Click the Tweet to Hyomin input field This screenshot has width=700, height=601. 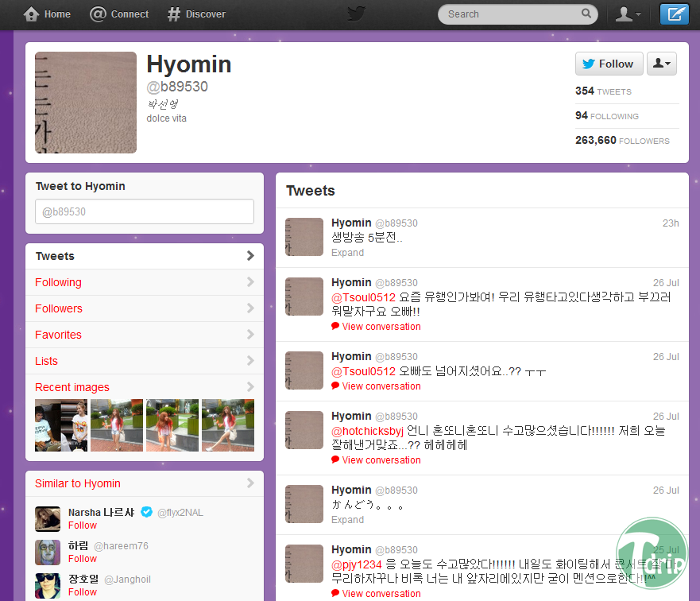pyautogui.click(x=145, y=211)
